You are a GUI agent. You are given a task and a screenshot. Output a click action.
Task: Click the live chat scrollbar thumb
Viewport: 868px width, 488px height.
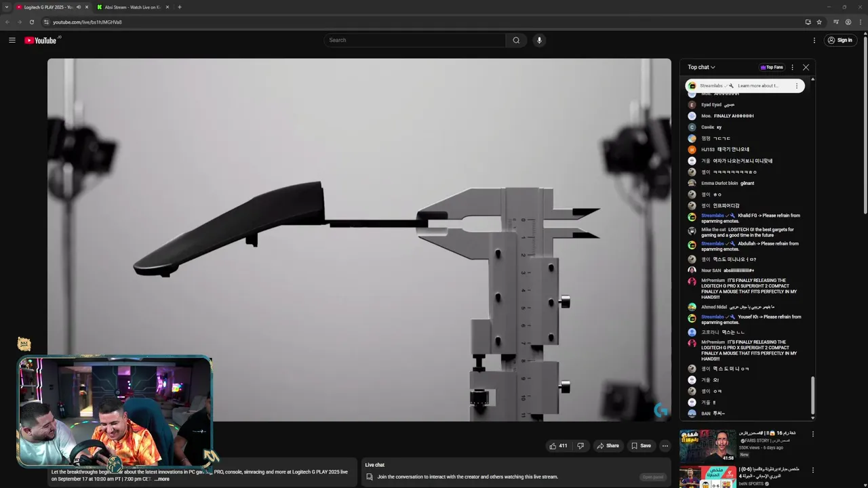click(x=812, y=394)
